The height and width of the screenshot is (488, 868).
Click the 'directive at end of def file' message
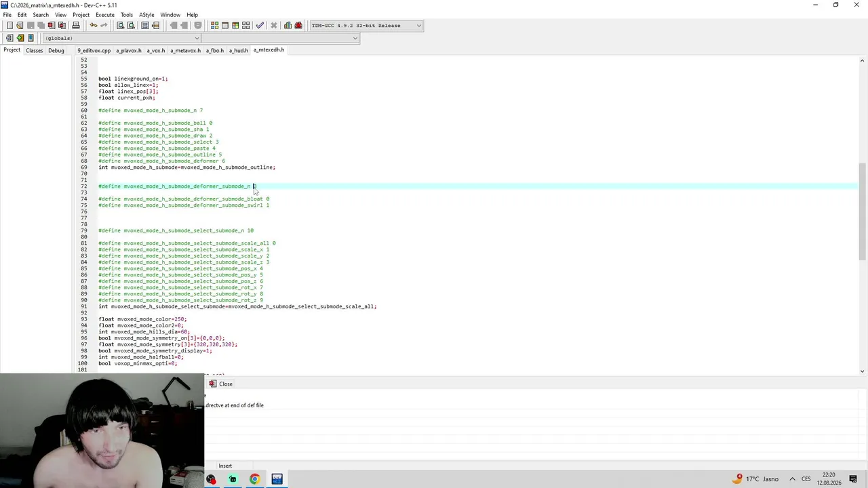[x=235, y=405]
